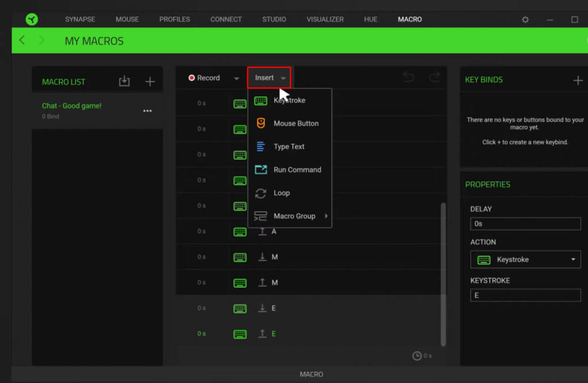Click the Run Command icon in the Insert menu
The height and width of the screenshot is (383, 588).
(x=261, y=169)
